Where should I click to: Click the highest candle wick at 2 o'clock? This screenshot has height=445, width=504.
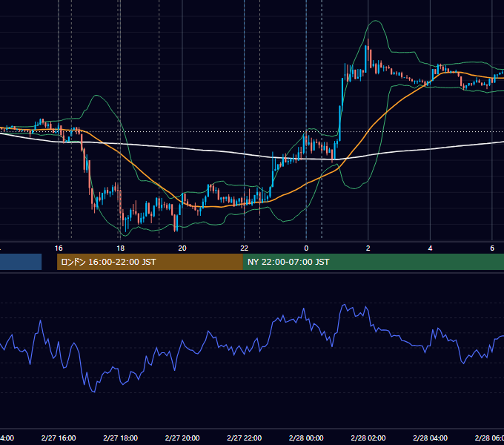[x=368, y=42]
